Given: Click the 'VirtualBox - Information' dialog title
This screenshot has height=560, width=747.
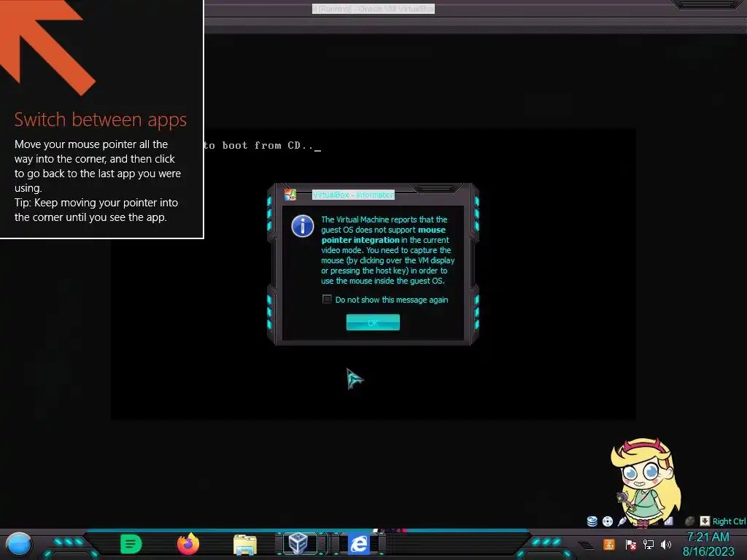Looking at the screenshot, I should [x=354, y=194].
